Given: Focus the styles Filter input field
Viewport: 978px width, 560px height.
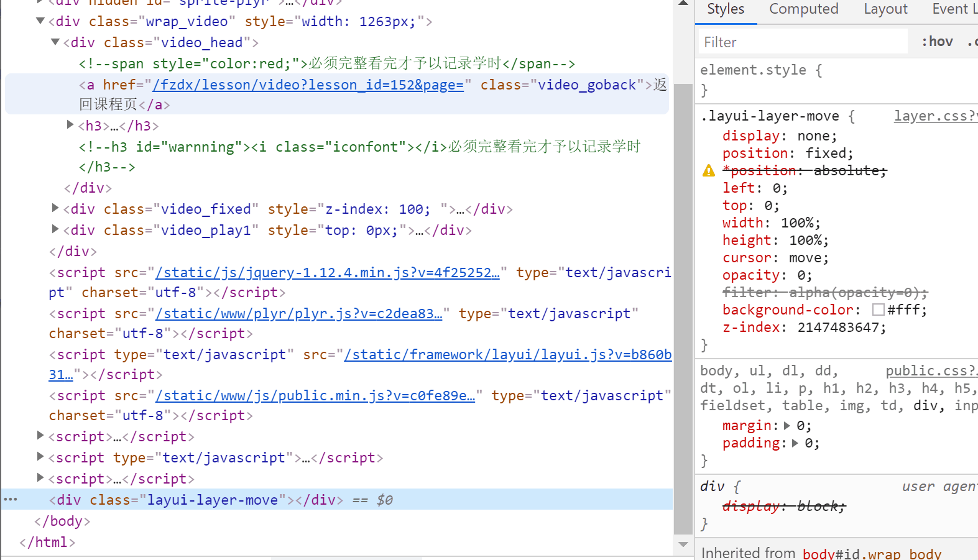Looking at the screenshot, I should [803, 42].
